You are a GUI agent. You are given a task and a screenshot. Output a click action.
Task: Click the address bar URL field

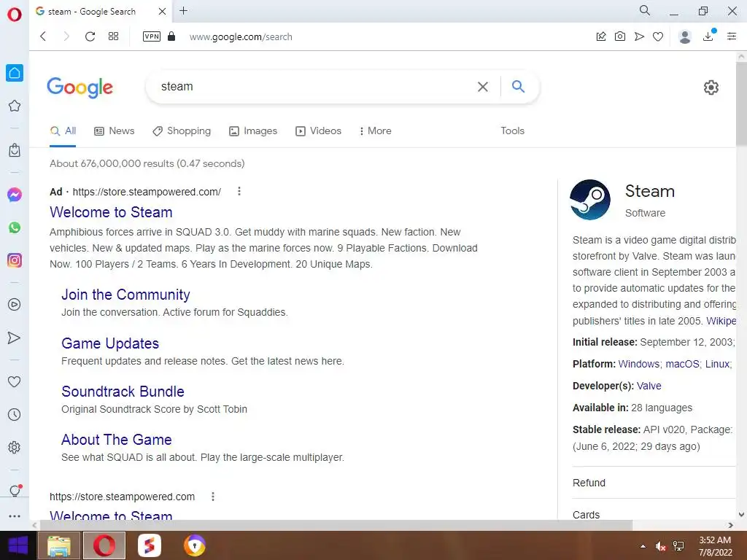pos(241,36)
